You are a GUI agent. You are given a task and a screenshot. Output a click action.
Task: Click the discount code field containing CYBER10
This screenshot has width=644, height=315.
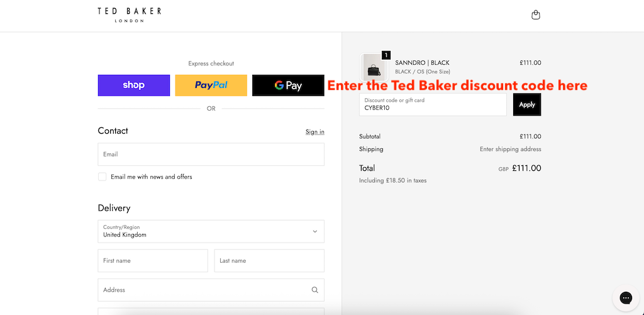(x=433, y=104)
